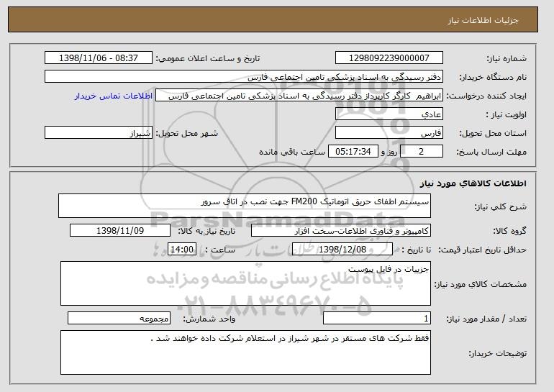Image resolution: width=554 pixels, height=392 pixels.
Task: Click the header title جزئیات اطلاعات نیاز
Action: (x=483, y=20)
